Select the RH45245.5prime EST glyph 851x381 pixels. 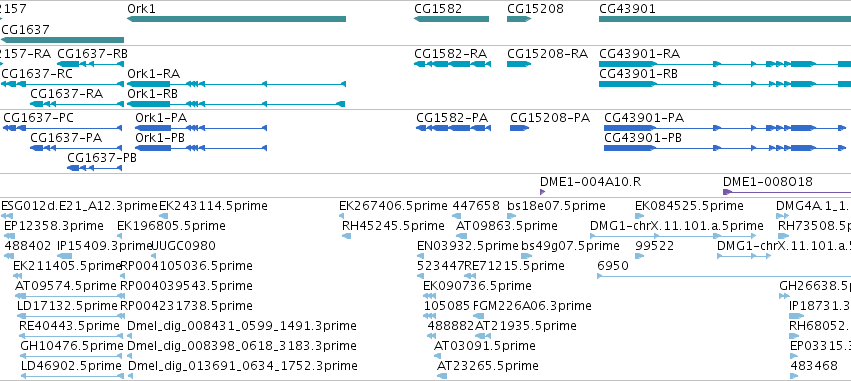pyautogui.click(x=346, y=236)
